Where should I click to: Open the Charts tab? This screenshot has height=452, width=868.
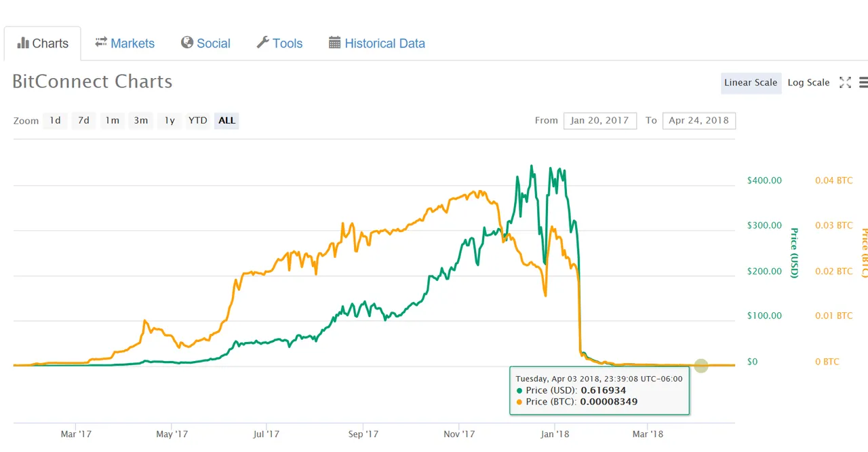(x=43, y=43)
